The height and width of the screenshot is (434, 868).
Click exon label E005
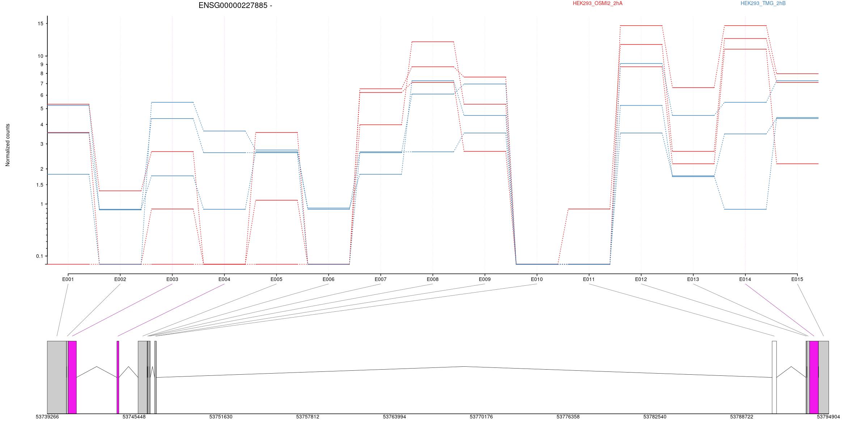coord(276,279)
